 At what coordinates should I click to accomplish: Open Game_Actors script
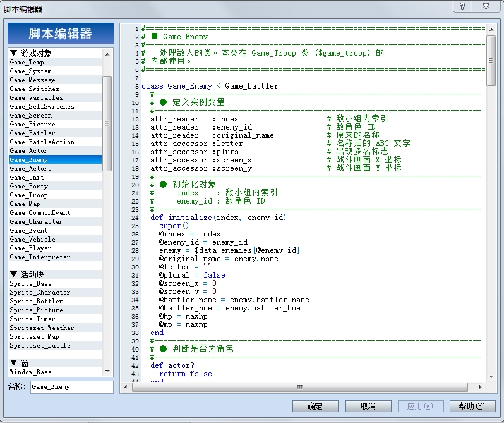(55, 168)
